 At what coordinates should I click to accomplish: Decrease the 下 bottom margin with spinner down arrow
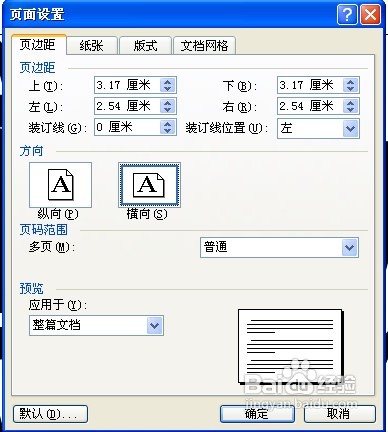(x=350, y=89)
